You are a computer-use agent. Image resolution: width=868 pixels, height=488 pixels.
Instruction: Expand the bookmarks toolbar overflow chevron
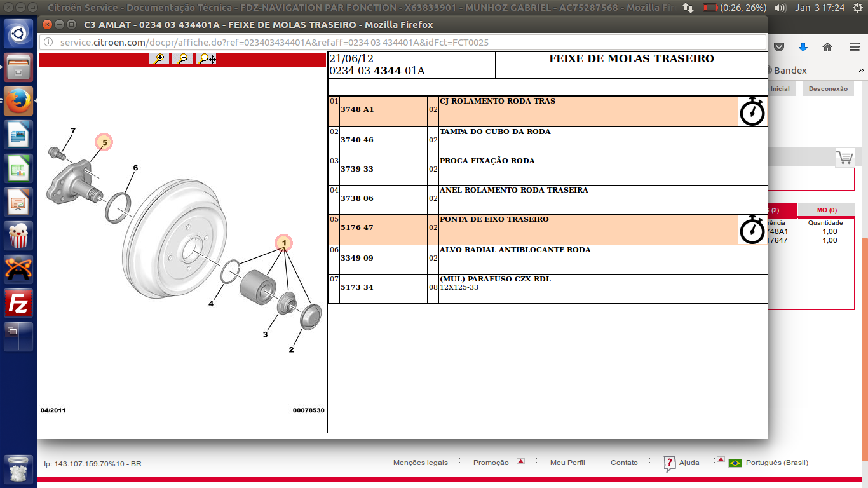point(862,71)
